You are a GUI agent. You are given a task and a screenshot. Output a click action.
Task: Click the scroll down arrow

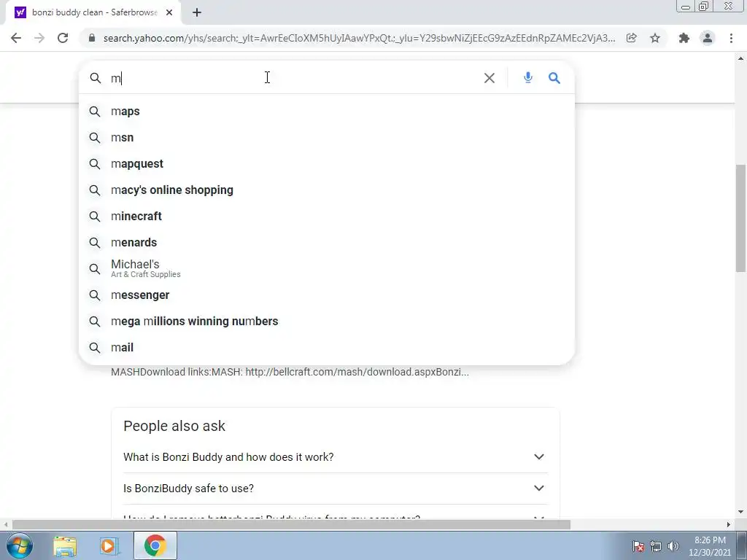click(741, 513)
